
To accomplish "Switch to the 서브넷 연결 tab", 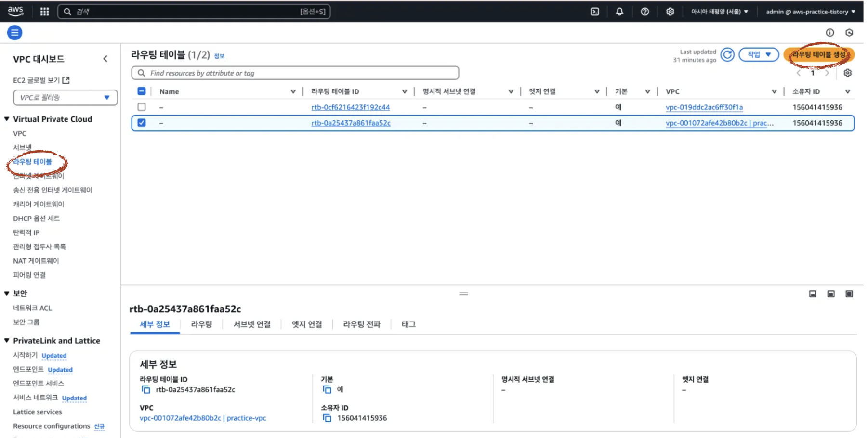I will [252, 324].
